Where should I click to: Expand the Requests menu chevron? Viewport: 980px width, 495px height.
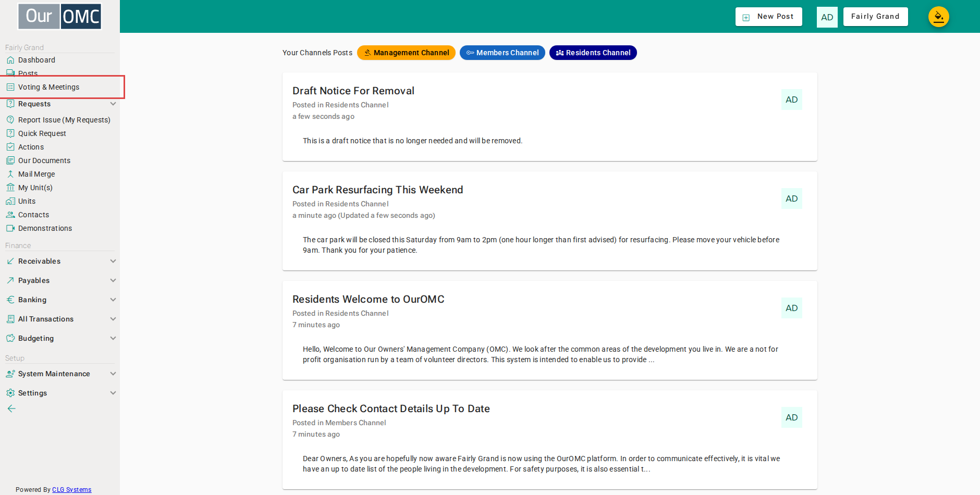[113, 104]
